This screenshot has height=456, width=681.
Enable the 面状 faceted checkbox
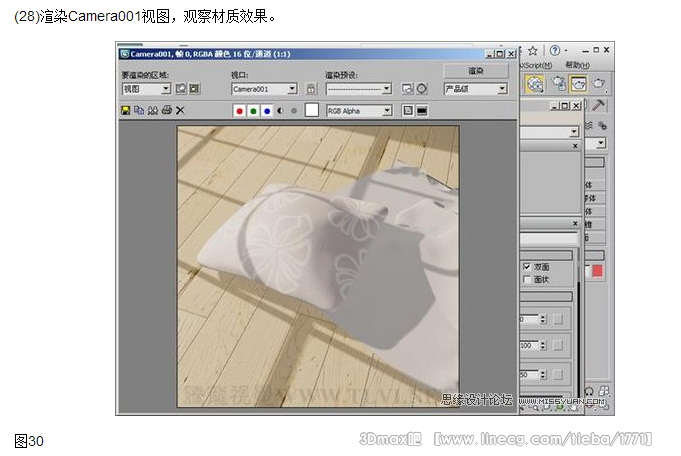527,279
